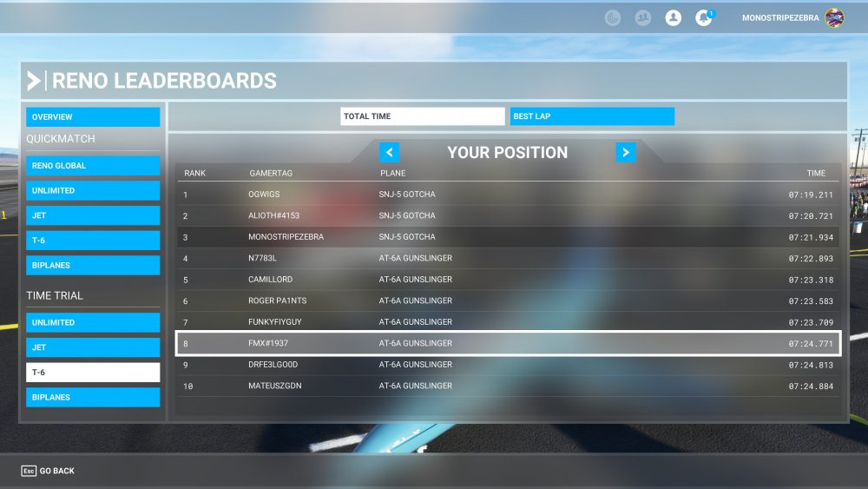Image resolution: width=868 pixels, height=489 pixels.
Task: Click time value 07:20.721
Action: click(811, 216)
